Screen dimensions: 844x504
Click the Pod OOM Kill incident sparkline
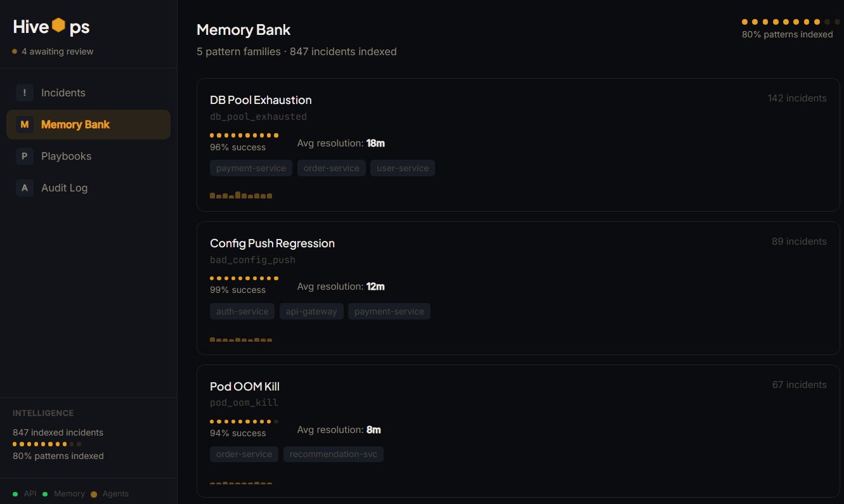(x=241, y=482)
